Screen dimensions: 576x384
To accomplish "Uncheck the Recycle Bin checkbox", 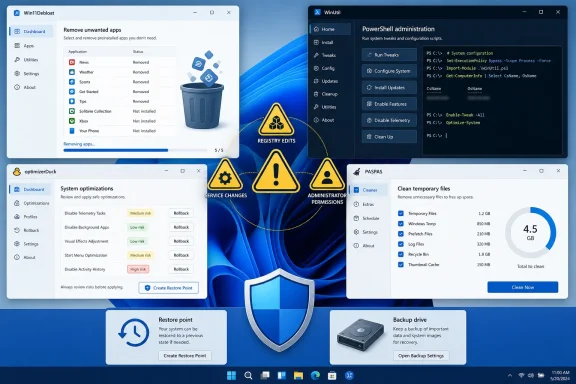I will tap(401, 254).
